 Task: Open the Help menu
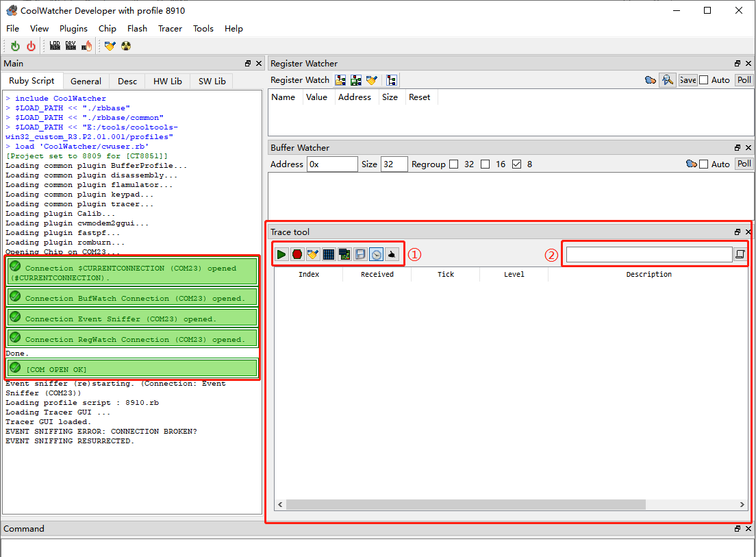click(x=234, y=29)
